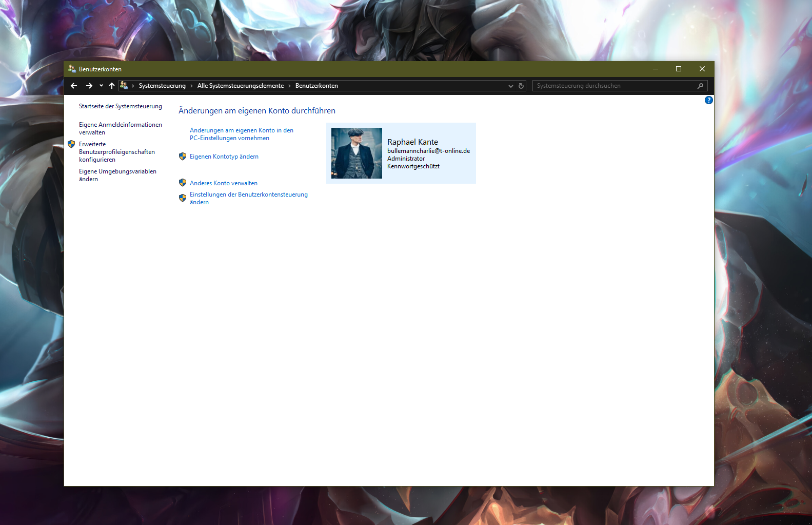Screen dimensions: 812x525
Task: Click Anderes Konto verwalten link
Action: [224, 183]
